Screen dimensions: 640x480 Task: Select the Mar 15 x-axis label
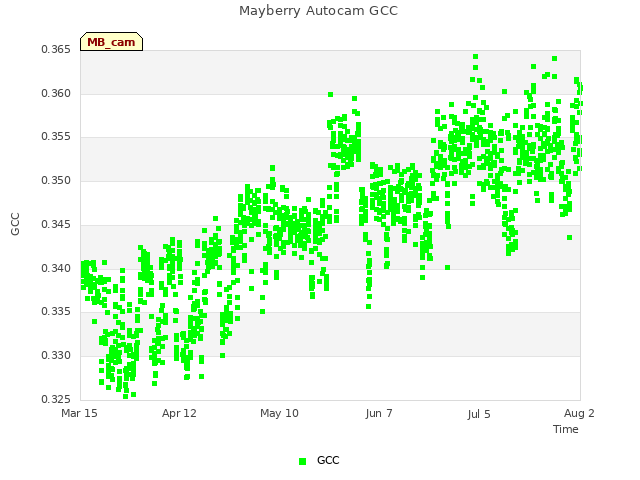click(x=79, y=413)
